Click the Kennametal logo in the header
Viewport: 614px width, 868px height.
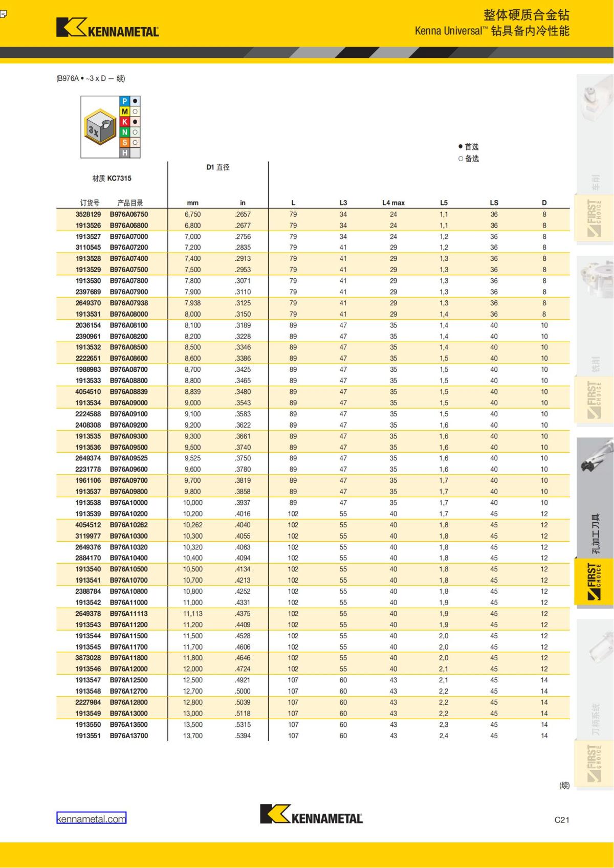[107, 28]
